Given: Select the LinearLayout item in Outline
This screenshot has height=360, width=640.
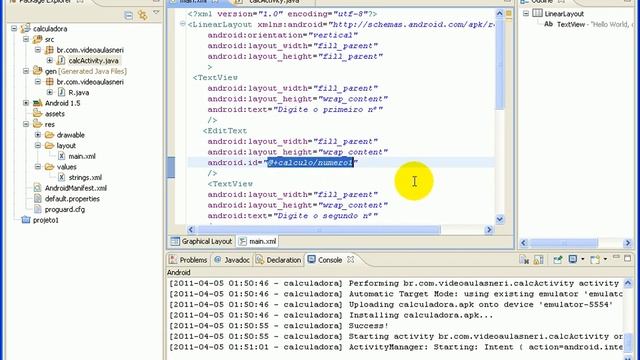Looking at the screenshot, I should (x=564, y=13).
